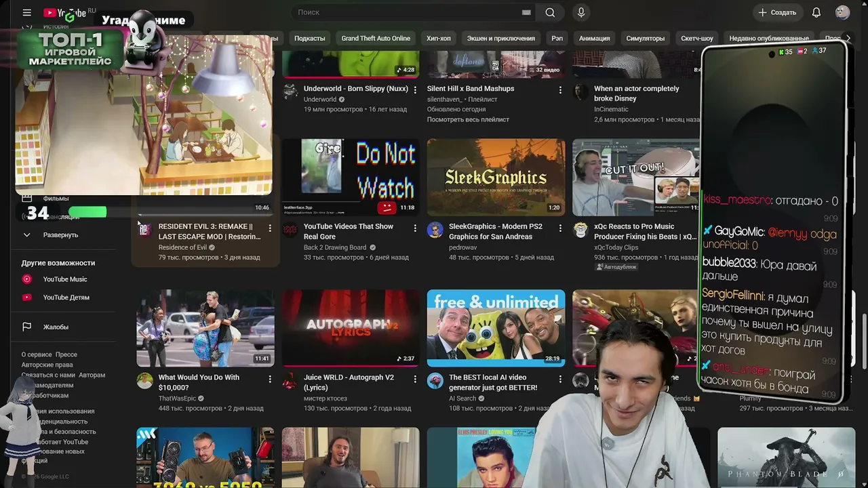The width and height of the screenshot is (868, 488).
Task: Select the Экшен и приключения chip
Action: (501, 39)
